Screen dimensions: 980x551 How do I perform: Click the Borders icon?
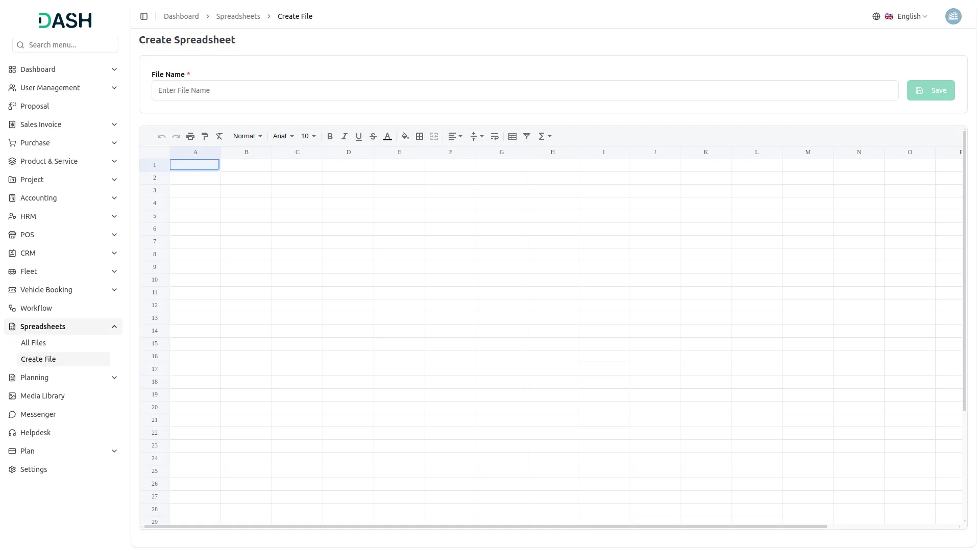pyautogui.click(x=420, y=136)
